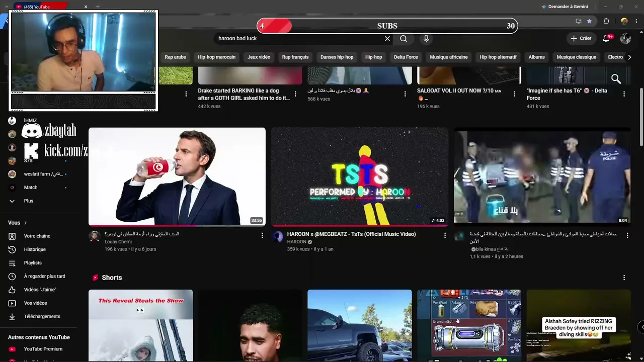This screenshot has height=362, width=644.
Task: Click the Créer button
Action: [581, 39]
